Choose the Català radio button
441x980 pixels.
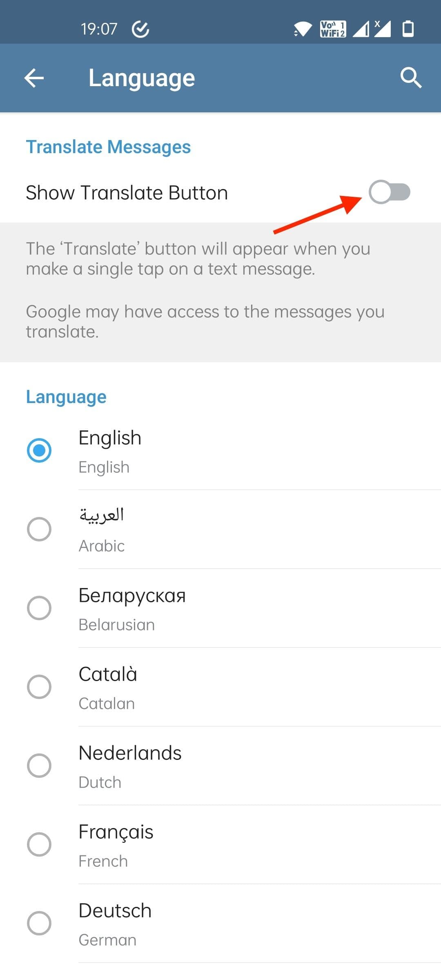pyautogui.click(x=39, y=687)
